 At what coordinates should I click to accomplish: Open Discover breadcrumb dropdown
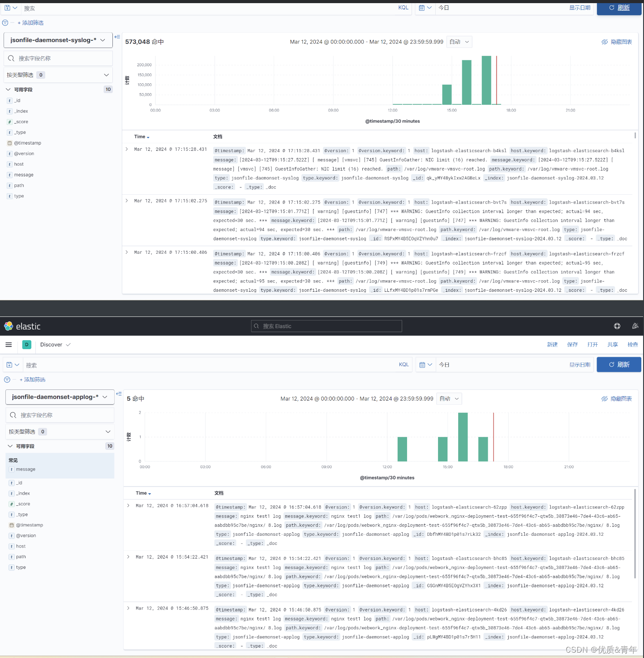coord(56,345)
